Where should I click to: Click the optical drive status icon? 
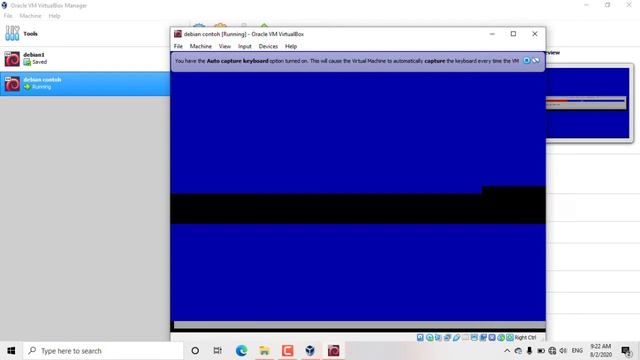click(430, 338)
